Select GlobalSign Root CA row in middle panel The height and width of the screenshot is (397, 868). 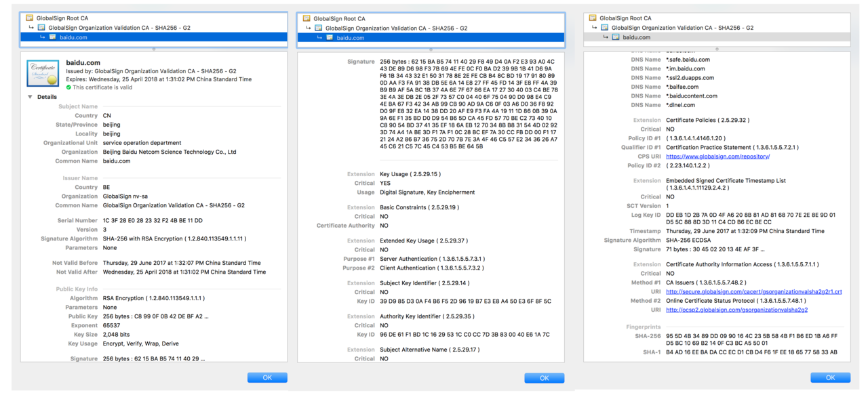point(431,19)
